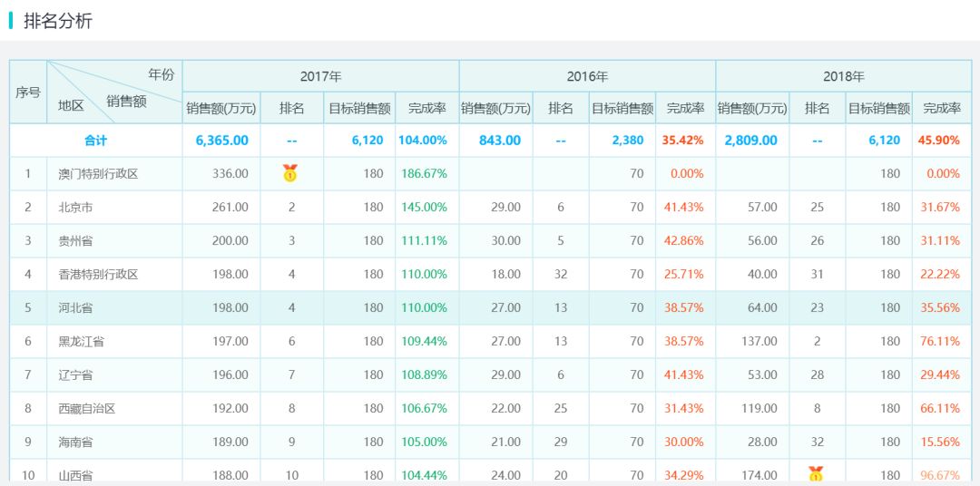Select the 2018年 column group header
The image size is (980, 486).
pos(843,76)
